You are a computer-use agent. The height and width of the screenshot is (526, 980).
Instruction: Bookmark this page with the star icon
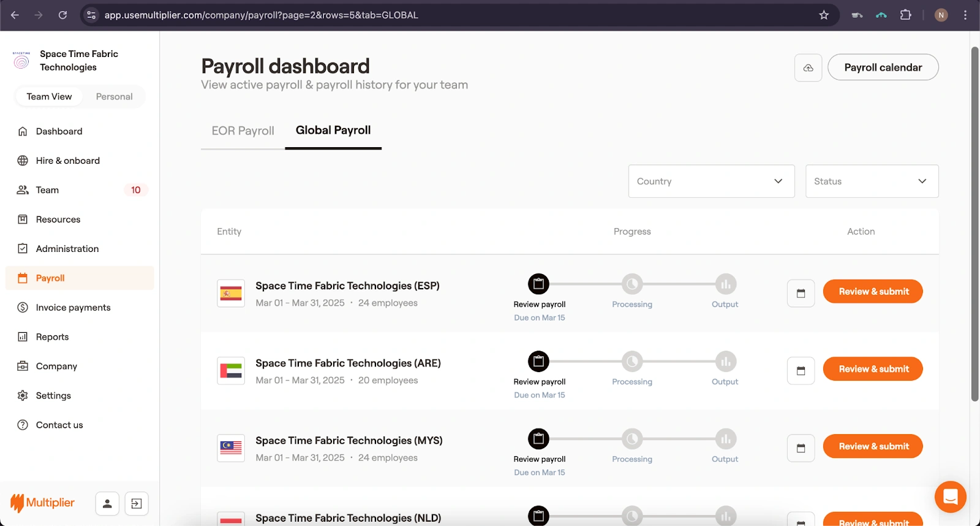824,15
